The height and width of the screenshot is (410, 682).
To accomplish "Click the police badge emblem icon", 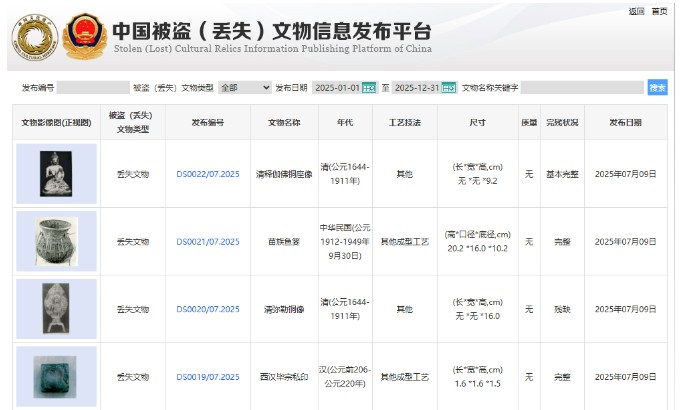I will [83, 36].
